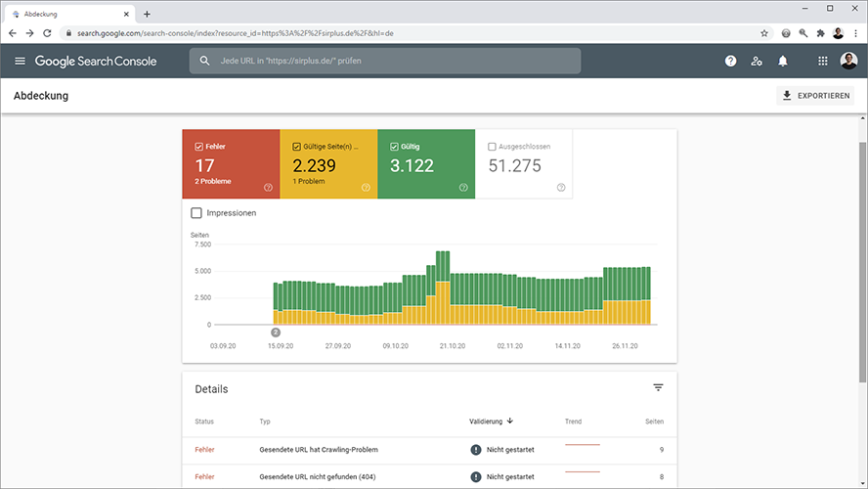The width and height of the screenshot is (868, 489).
Task: Click the 3.122 valid pages count
Action: coord(412,165)
